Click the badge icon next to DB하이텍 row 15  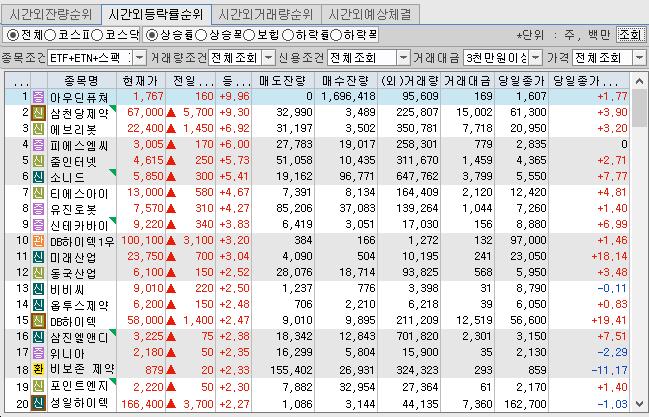coord(38,321)
